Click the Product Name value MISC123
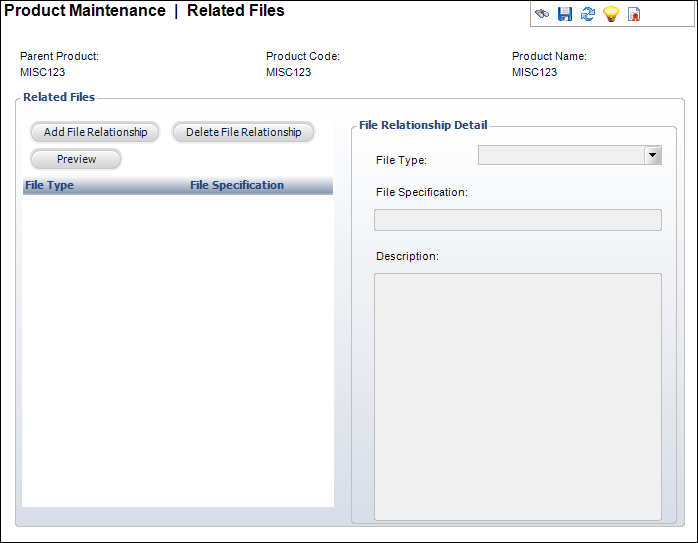Viewport: 698px width, 543px height. 534,72
